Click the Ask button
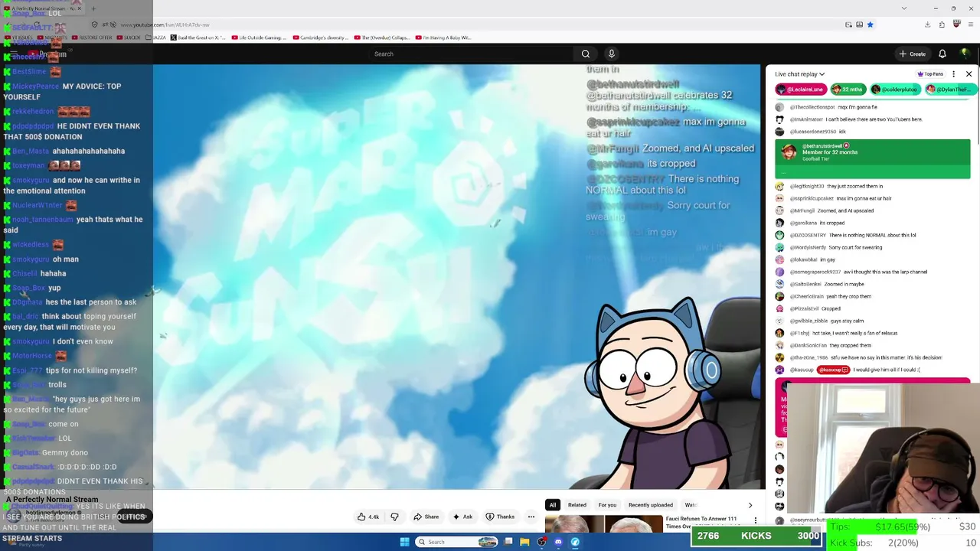Screen dimensions: 980x551 coord(462,517)
